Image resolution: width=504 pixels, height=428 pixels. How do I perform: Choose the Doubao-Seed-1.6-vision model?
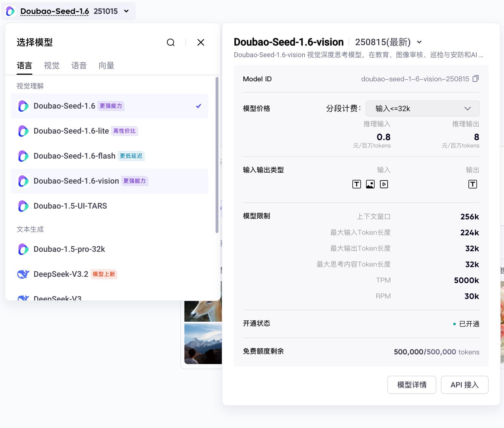[110, 181]
